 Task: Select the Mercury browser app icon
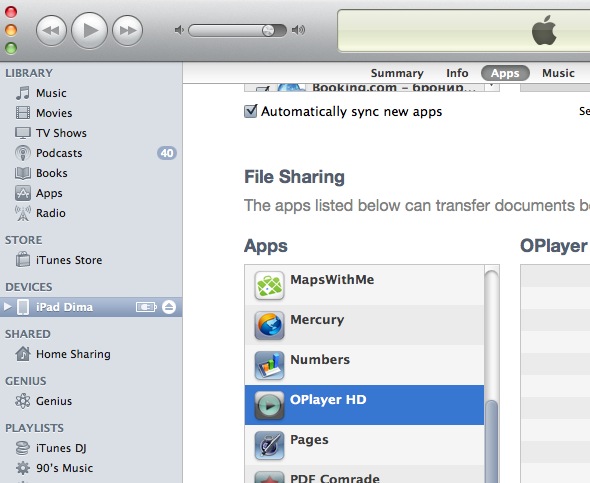269,325
